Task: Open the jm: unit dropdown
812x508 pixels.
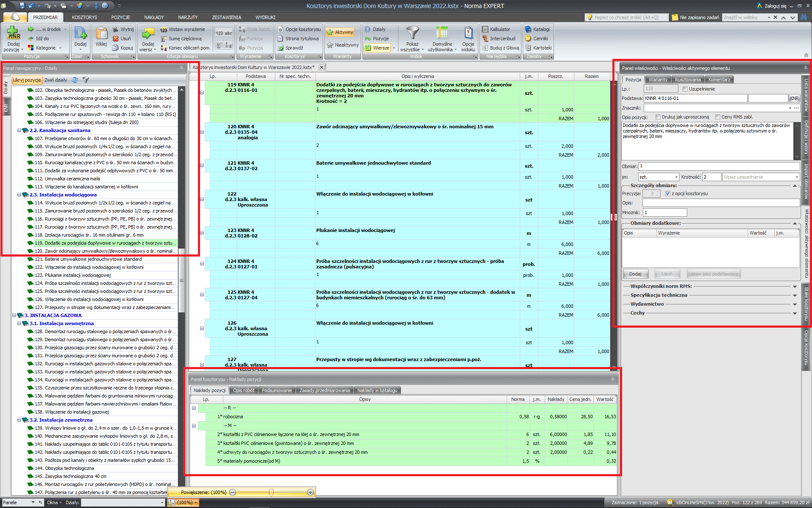Action: (x=676, y=177)
